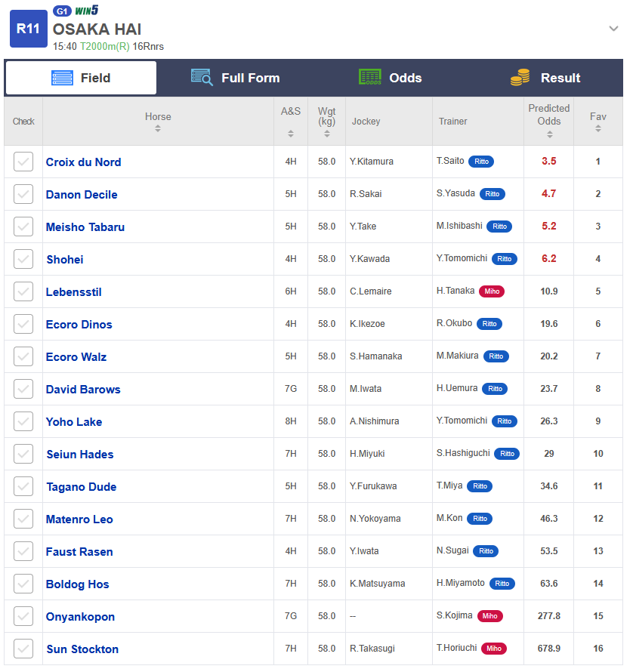The height and width of the screenshot is (672, 633).
Task: Tick the Meisho Tabaru checkbox
Action: coord(23,227)
